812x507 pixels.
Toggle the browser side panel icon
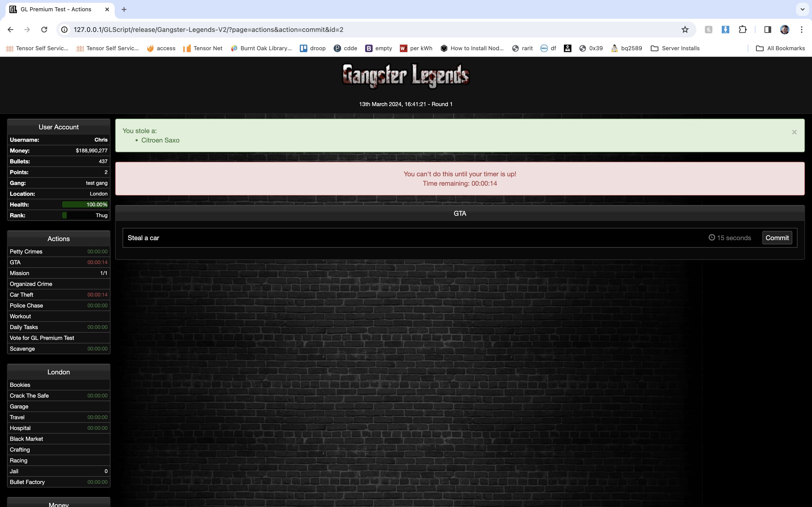[767, 30]
